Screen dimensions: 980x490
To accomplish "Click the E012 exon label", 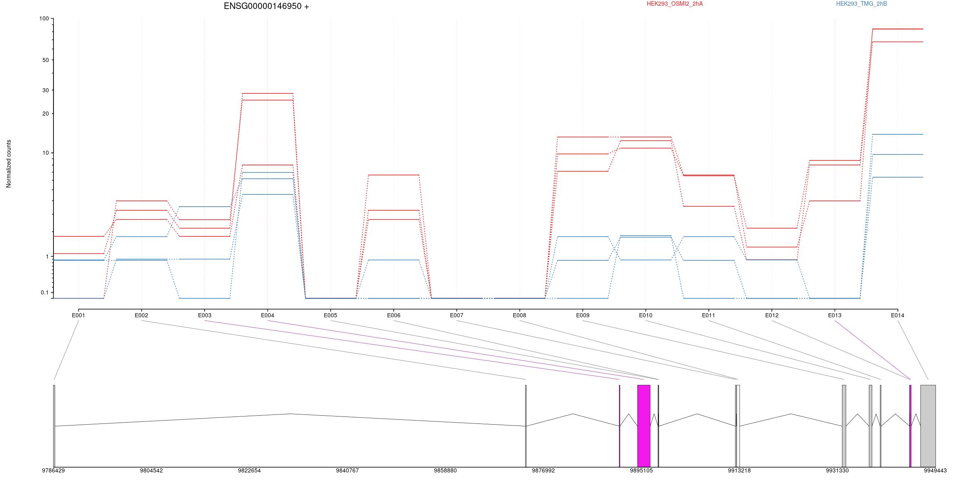I will pos(772,315).
